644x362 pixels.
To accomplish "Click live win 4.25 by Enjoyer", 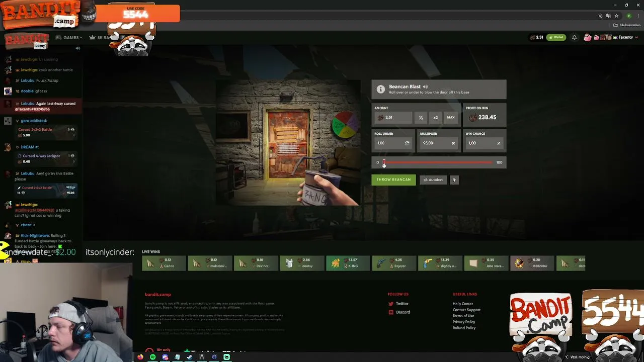I will click(394, 263).
